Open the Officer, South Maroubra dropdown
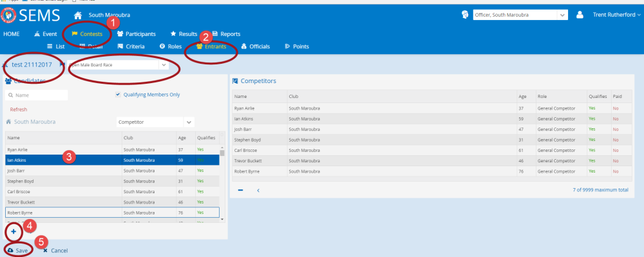Image resolution: width=644 pixels, height=257 pixels. click(520, 15)
